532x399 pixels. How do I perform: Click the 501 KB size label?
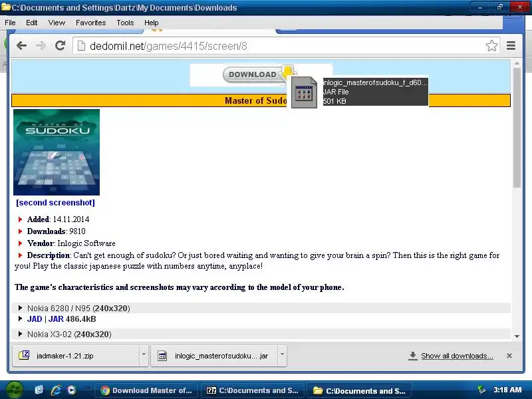tap(334, 101)
